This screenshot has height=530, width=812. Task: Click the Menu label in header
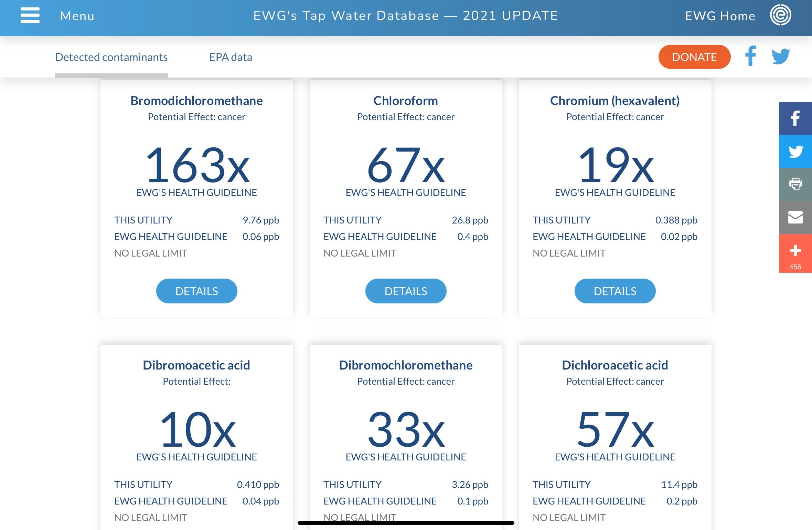coord(77,16)
